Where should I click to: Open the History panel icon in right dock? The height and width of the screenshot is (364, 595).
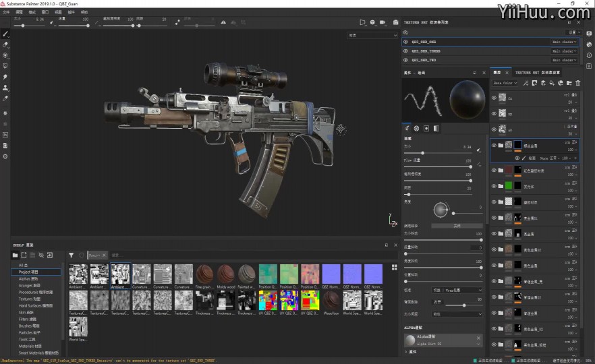(x=589, y=55)
